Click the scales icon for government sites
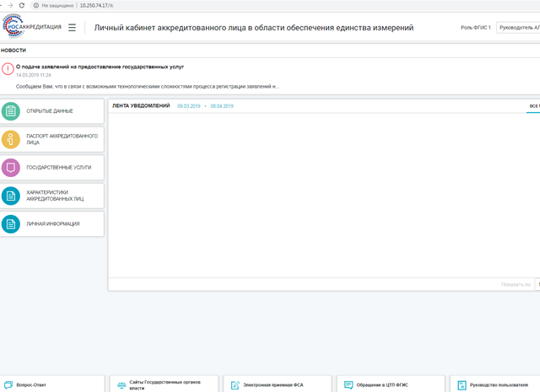The image size is (540, 392). coord(121,384)
